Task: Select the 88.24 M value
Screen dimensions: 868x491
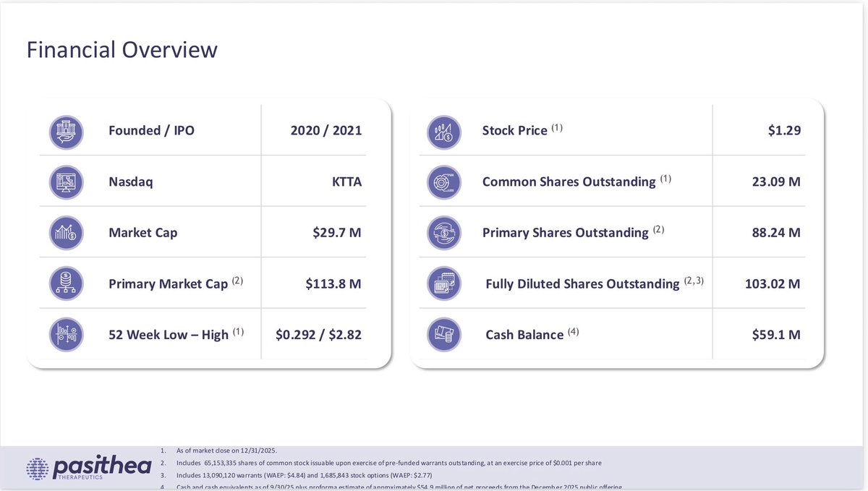Action: tap(776, 233)
